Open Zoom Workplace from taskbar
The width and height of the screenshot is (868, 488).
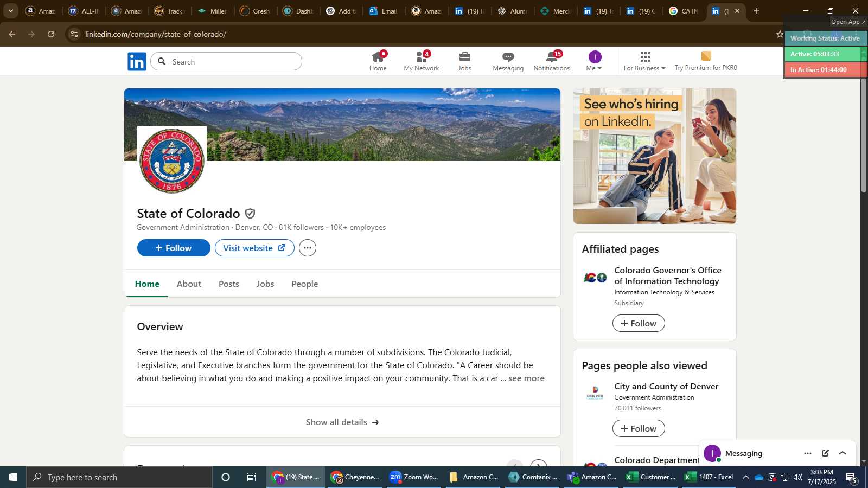(x=414, y=477)
